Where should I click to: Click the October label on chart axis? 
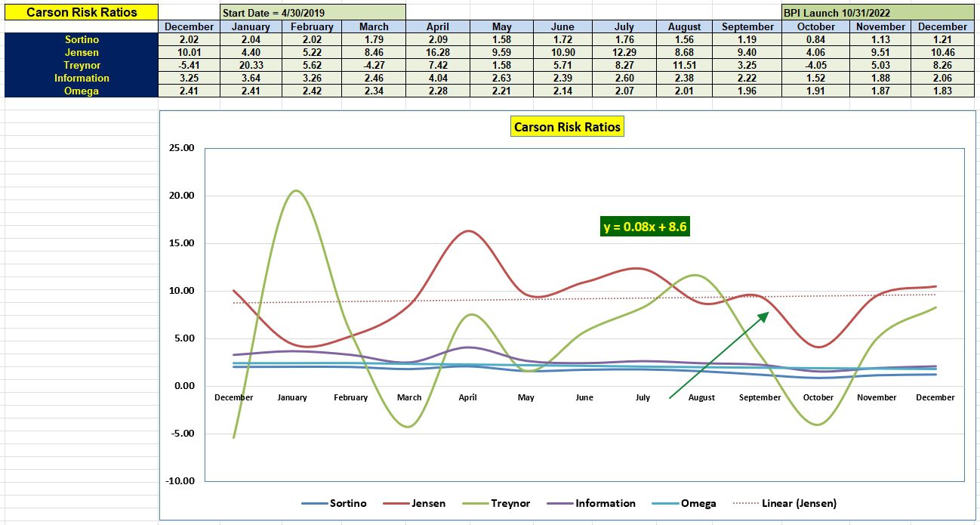coord(818,397)
